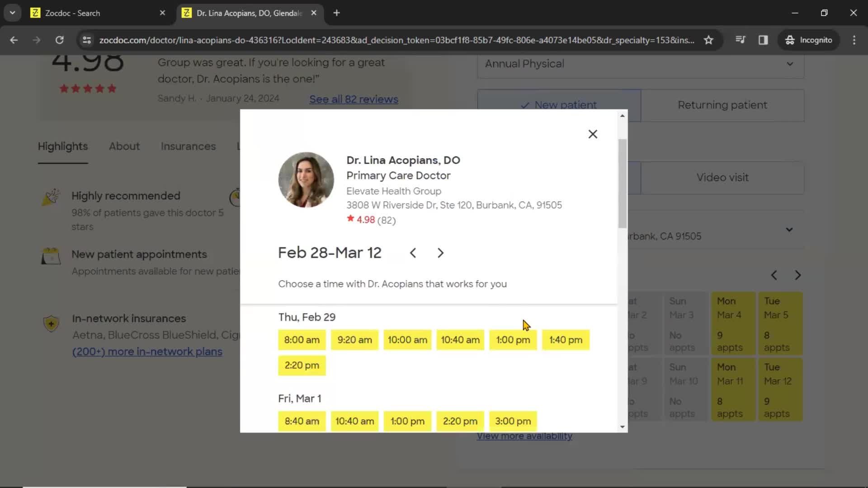The image size is (868, 488).
Task: Go to previous date range in modal
Action: [413, 253]
